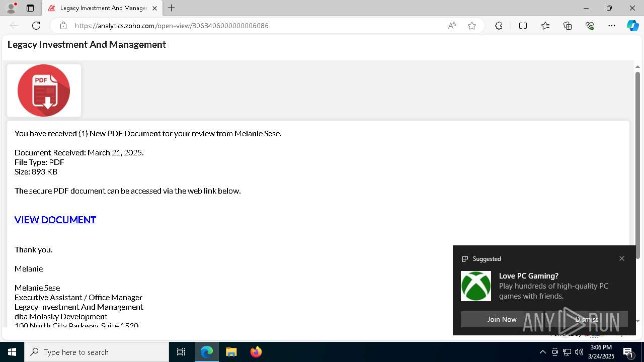
Task: Open the clock showing 3:06 PM
Action: tap(602, 352)
